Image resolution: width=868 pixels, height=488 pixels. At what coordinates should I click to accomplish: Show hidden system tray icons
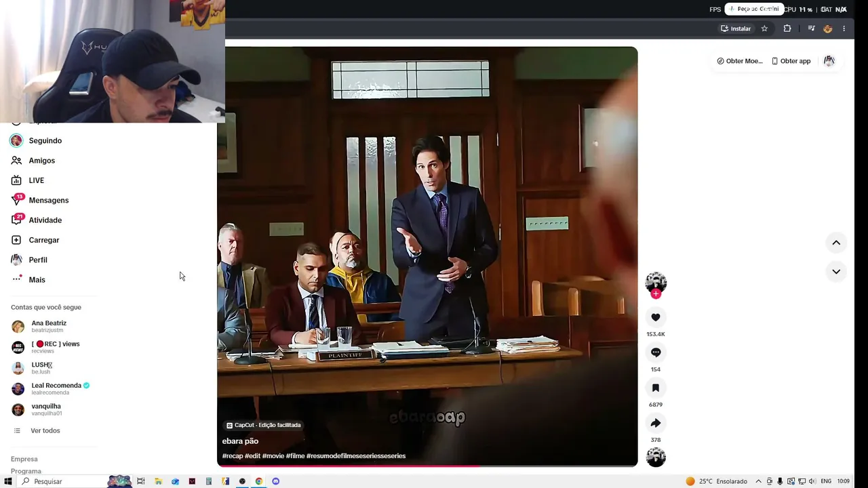(758, 481)
